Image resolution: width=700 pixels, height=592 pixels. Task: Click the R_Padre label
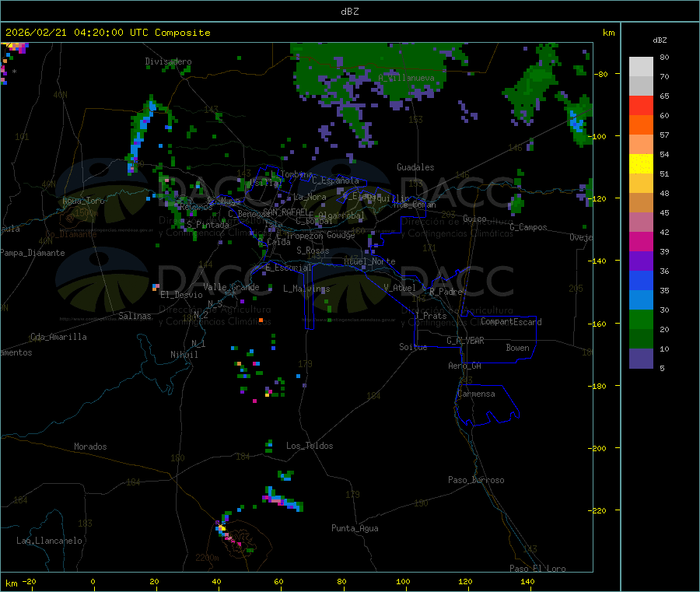pyautogui.click(x=446, y=292)
